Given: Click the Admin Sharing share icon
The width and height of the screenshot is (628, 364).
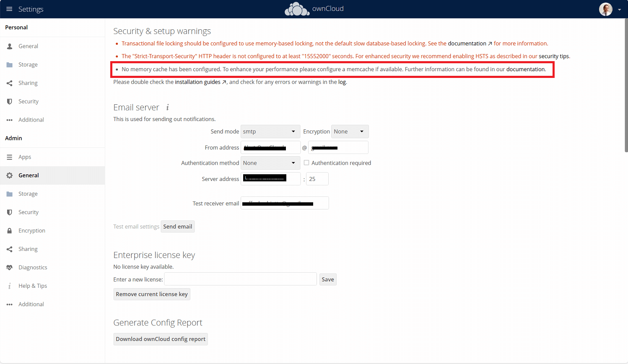Looking at the screenshot, I should click(10, 249).
